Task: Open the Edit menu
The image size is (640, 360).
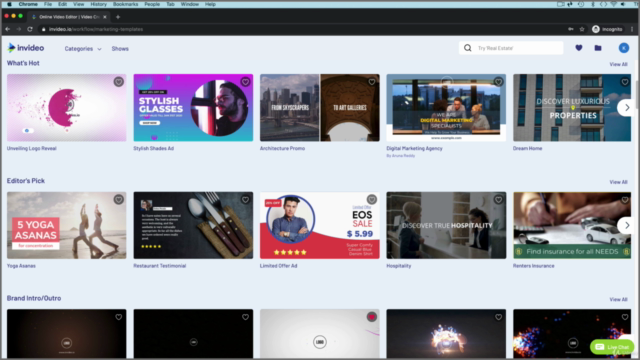Action: (62, 4)
